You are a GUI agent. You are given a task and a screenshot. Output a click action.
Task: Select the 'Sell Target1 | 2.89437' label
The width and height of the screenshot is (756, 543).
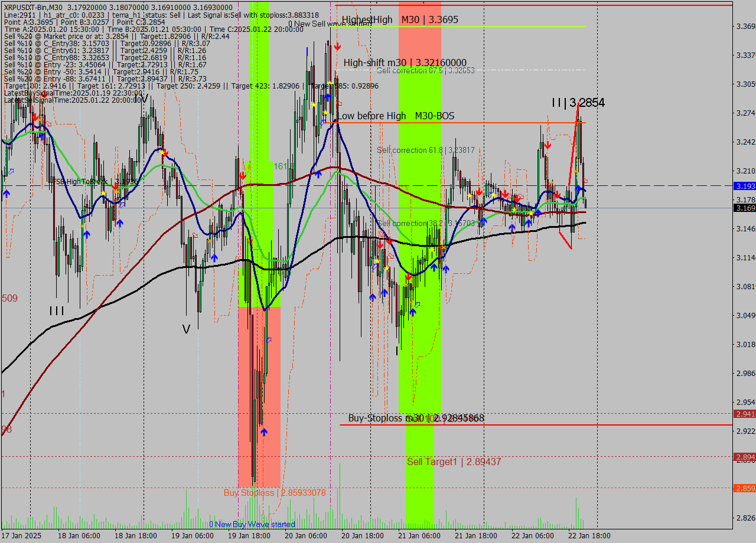(454, 462)
